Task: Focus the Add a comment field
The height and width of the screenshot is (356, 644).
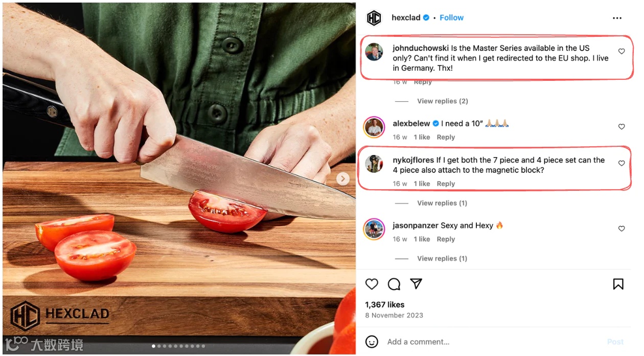Action: click(491, 342)
